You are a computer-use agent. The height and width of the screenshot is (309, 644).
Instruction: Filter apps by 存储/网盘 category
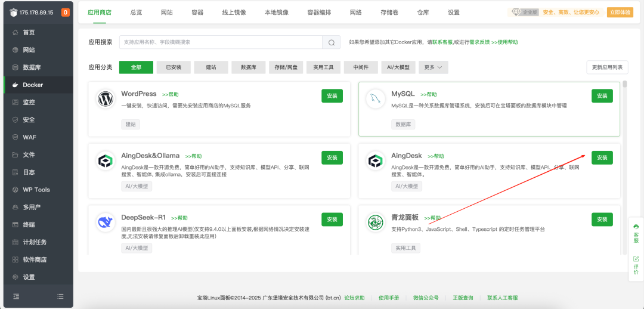[x=286, y=67]
